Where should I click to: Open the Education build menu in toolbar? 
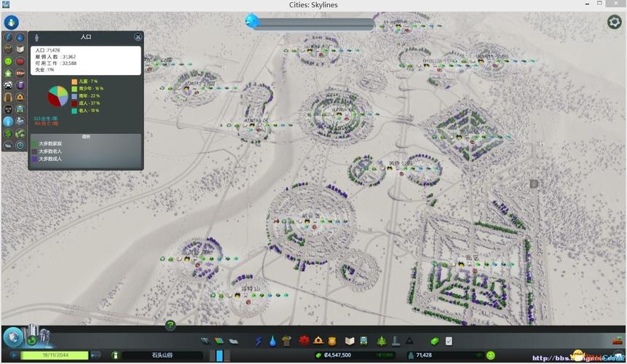(x=350, y=341)
